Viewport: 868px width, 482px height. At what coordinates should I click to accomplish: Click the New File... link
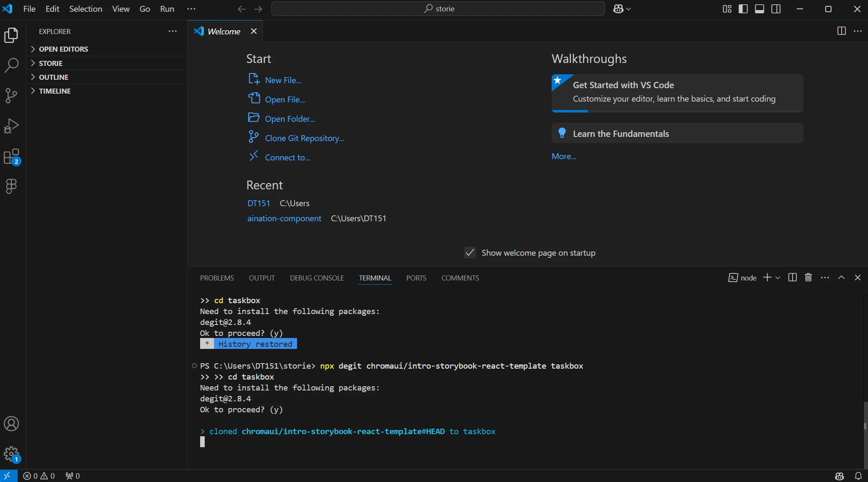point(275,80)
